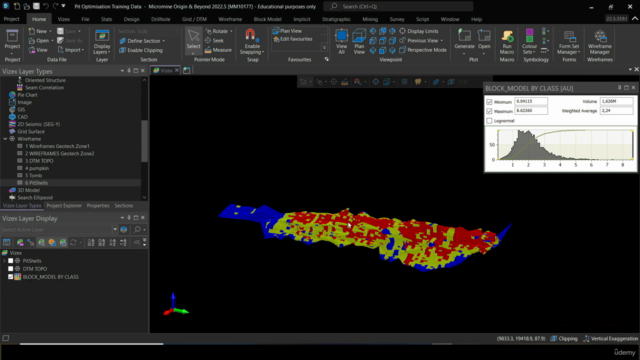Open the Block Model ribbon tab
The width and height of the screenshot is (640, 360).
click(x=267, y=19)
